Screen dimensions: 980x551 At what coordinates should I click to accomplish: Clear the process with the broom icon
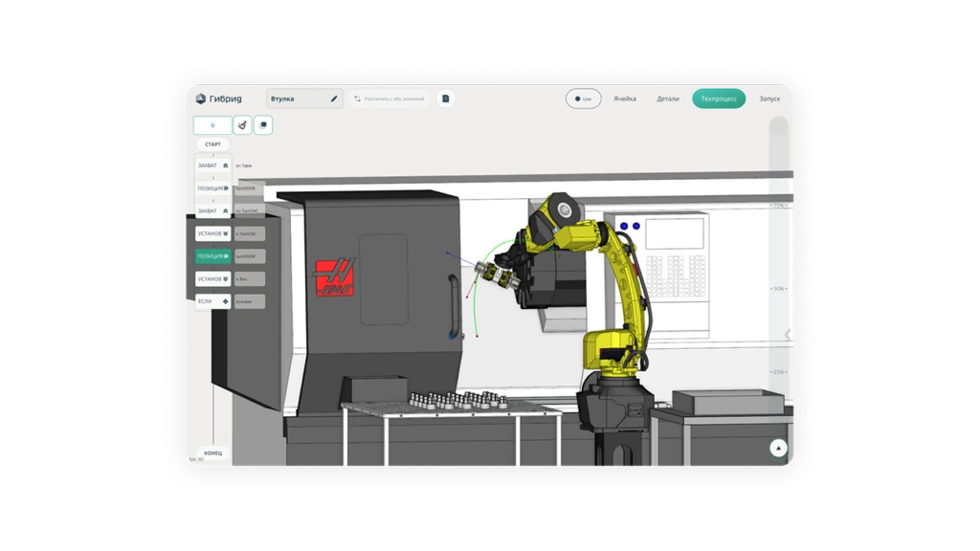(x=242, y=125)
